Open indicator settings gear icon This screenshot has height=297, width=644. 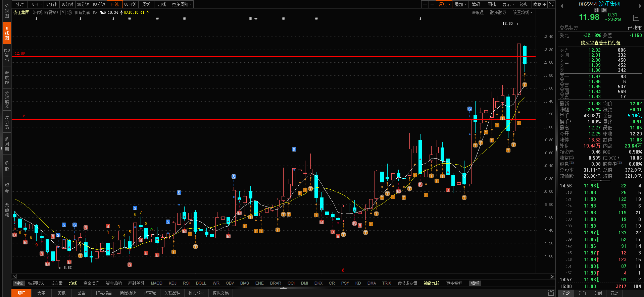[70, 12]
